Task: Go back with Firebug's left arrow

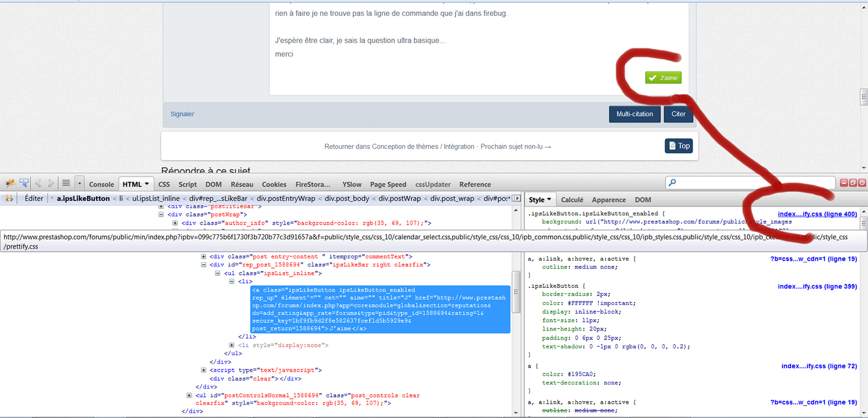Action: pos(38,183)
